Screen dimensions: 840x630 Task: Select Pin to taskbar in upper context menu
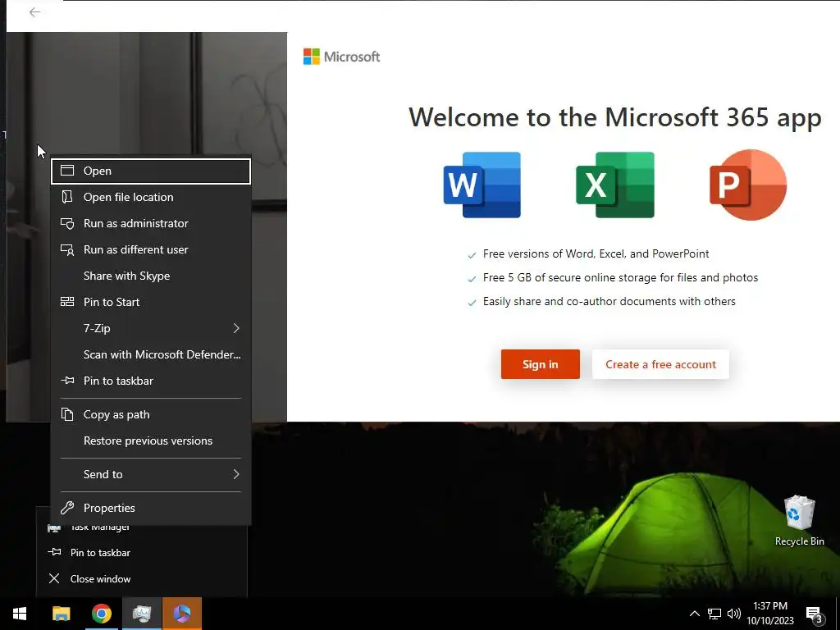(151, 381)
